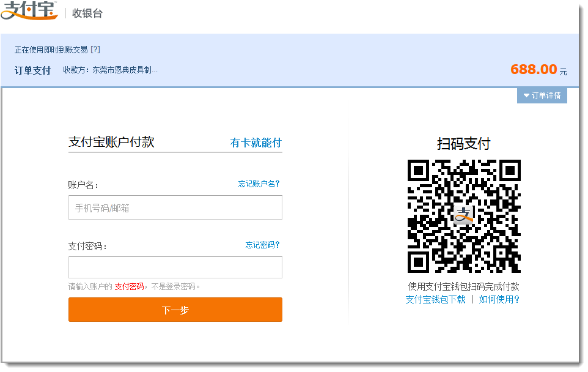This screenshot has width=588, height=372.
Task: Click the 收银台 header title
Action: coord(87,13)
